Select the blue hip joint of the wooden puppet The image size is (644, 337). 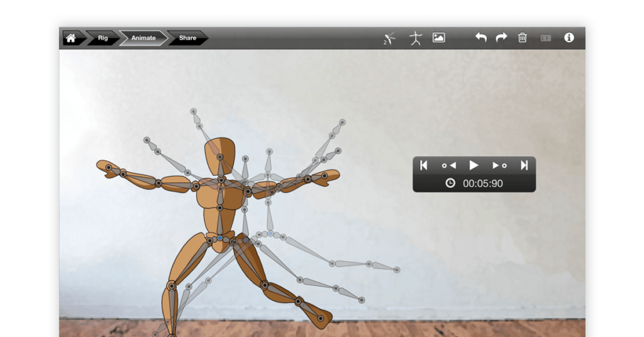(x=220, y=238)
